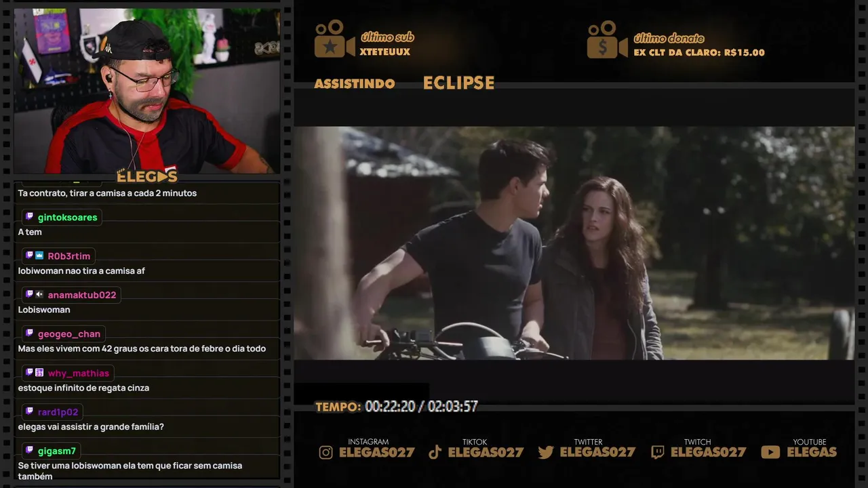Click the purple badge next to why_mathias

pos(39,373)
